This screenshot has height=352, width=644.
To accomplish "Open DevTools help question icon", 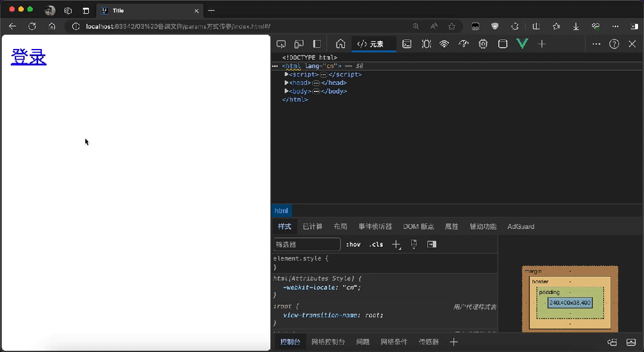I will pos(614,44).
